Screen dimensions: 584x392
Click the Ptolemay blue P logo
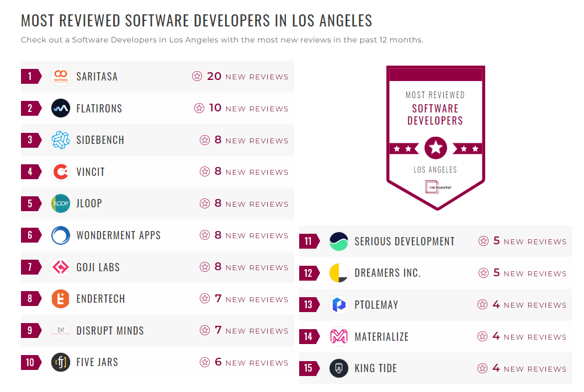338,304
